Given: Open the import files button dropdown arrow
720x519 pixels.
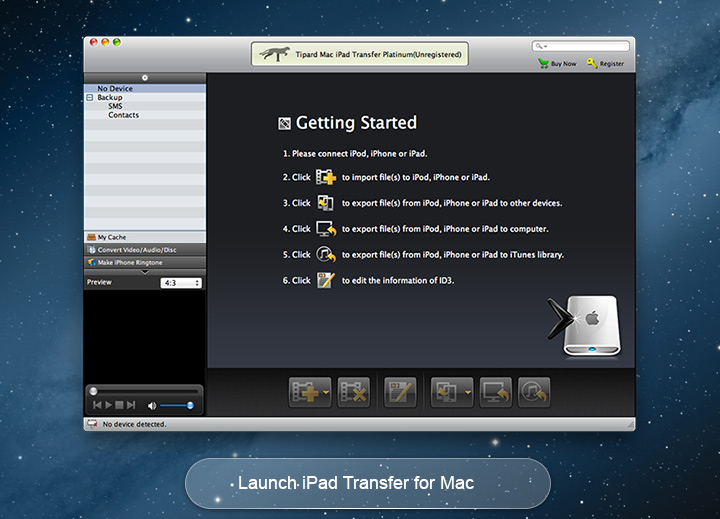Looking at the screenshot, I should coord(326,392).
